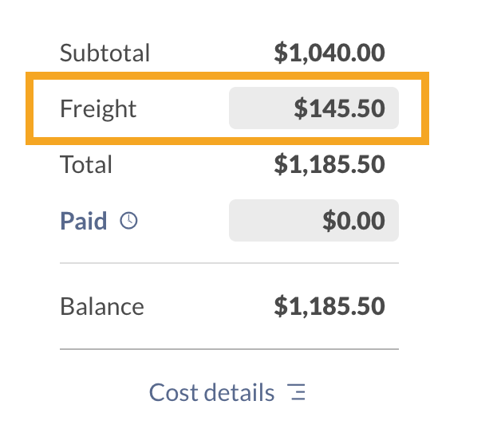Screen dimensions: 501x448
Task: Select the $1,040.00 subtotal amount
Action: tap(329, 53)
